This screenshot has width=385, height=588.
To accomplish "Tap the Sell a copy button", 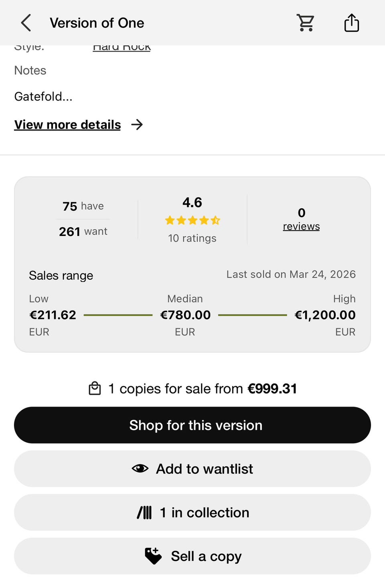I will tap(192, 556).
